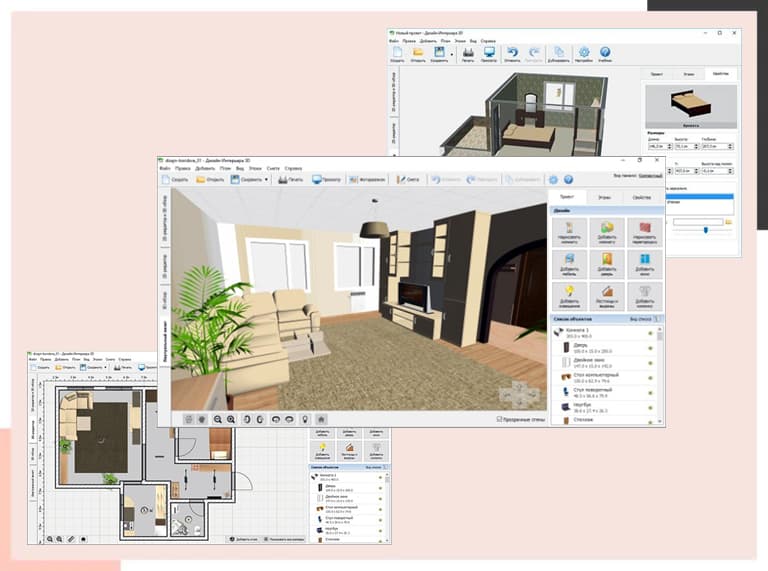Click Создать in bottom-left window toolbar

click(x=40, y=367)
